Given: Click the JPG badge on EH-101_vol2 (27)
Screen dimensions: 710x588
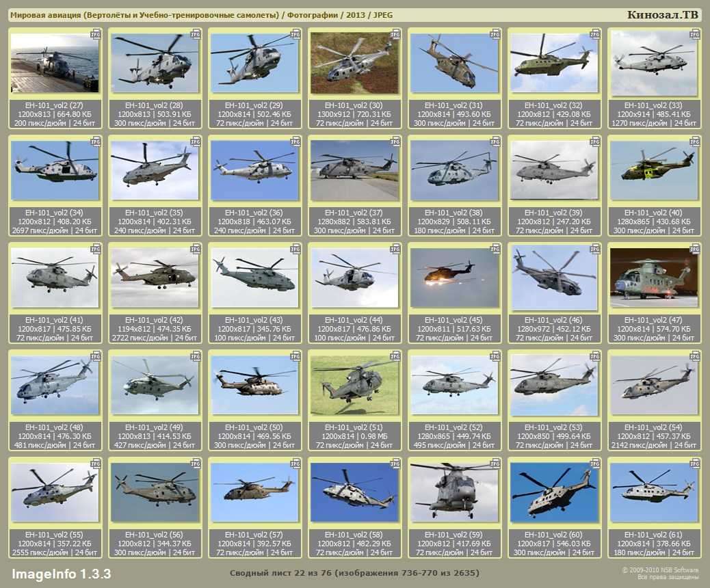Looking at the screenshot, I should 96,34.
